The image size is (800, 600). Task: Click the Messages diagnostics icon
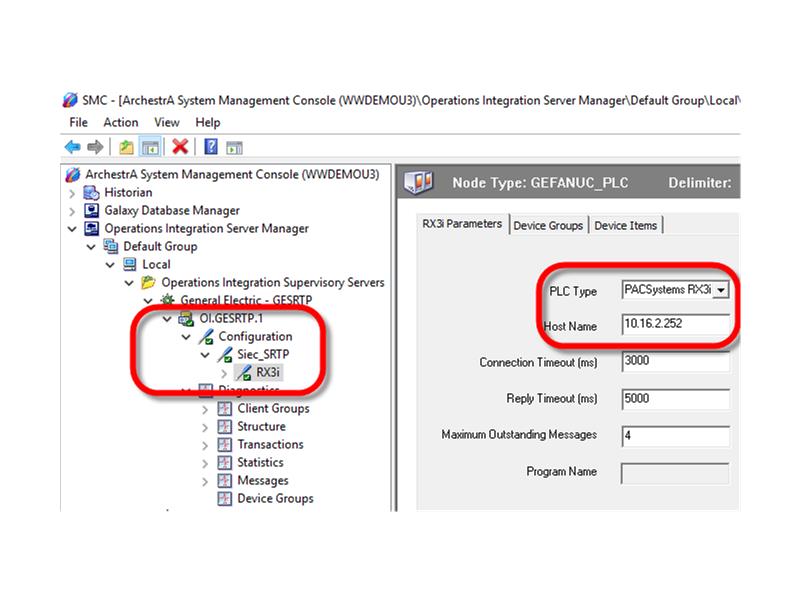tap(224, 481)
